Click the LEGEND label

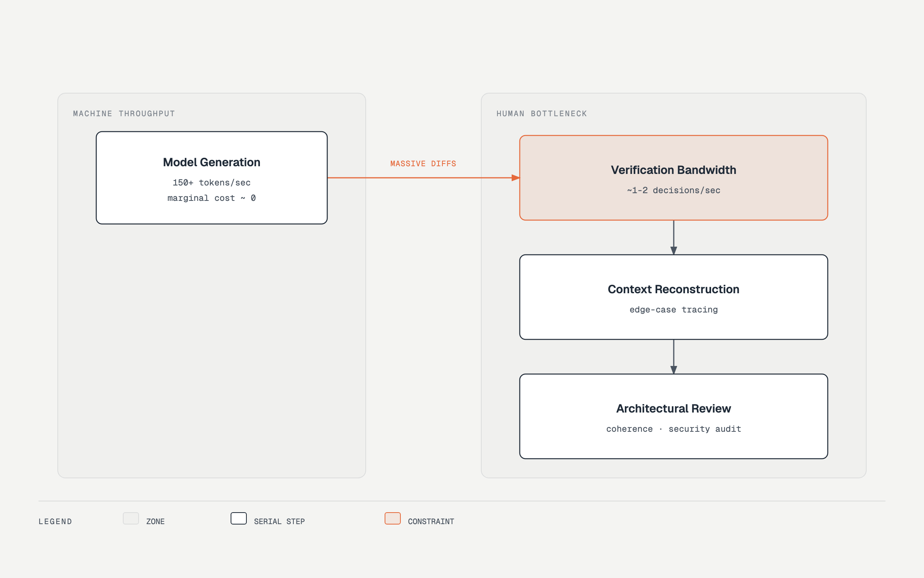point(55,522)
